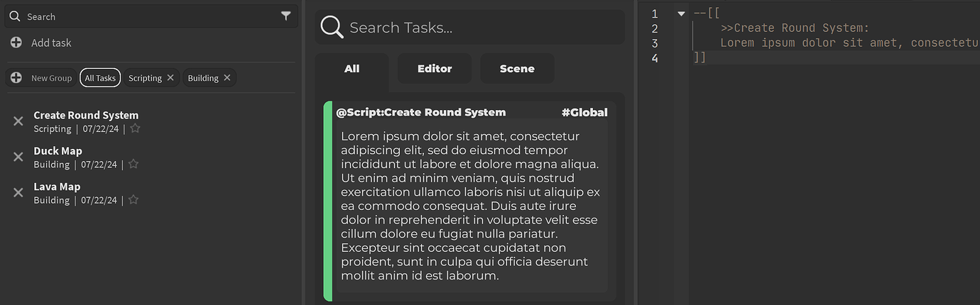Image resolution: width=980 pixels, height=305 pixels.
Task: Switch to the Editor tab
Action: pyautogui.click(x=435, y=69)
